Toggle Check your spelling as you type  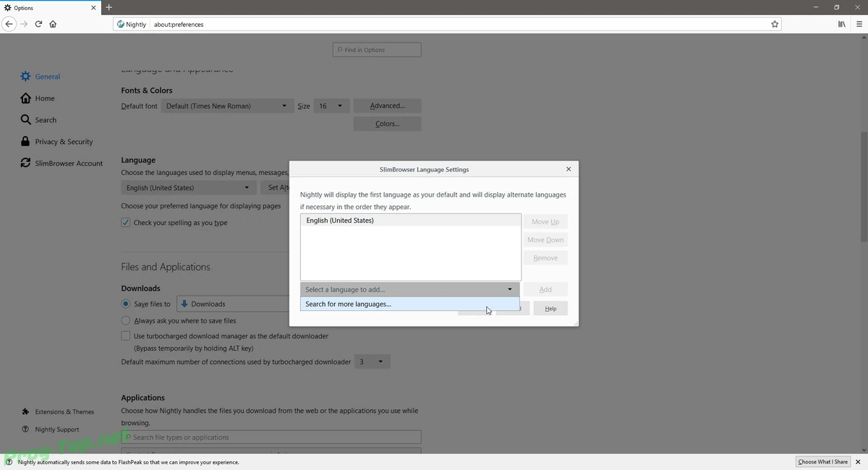tap(126, 223)
